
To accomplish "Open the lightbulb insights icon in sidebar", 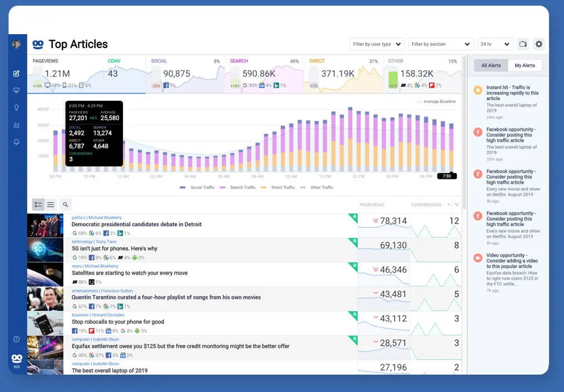I will (x=17, y=108).
